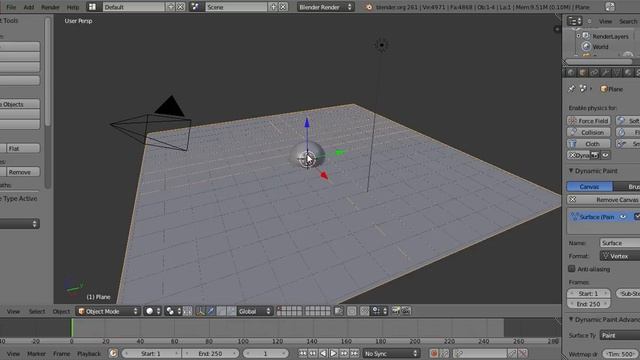This screenshot has width=640, height=360.
Task: Add a new screen layout
Action: 171,7
